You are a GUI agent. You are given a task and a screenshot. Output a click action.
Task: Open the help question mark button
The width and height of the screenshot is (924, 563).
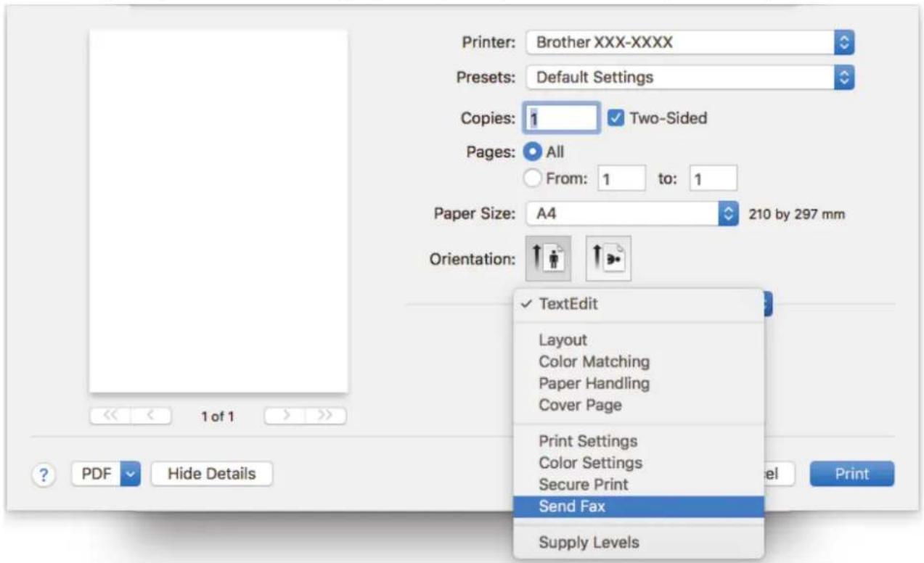42,474
